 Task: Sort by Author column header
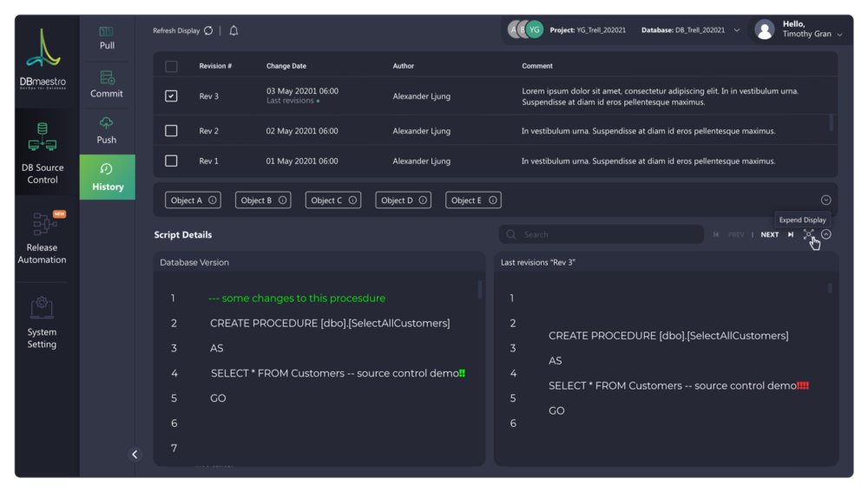tap(403, 66)
